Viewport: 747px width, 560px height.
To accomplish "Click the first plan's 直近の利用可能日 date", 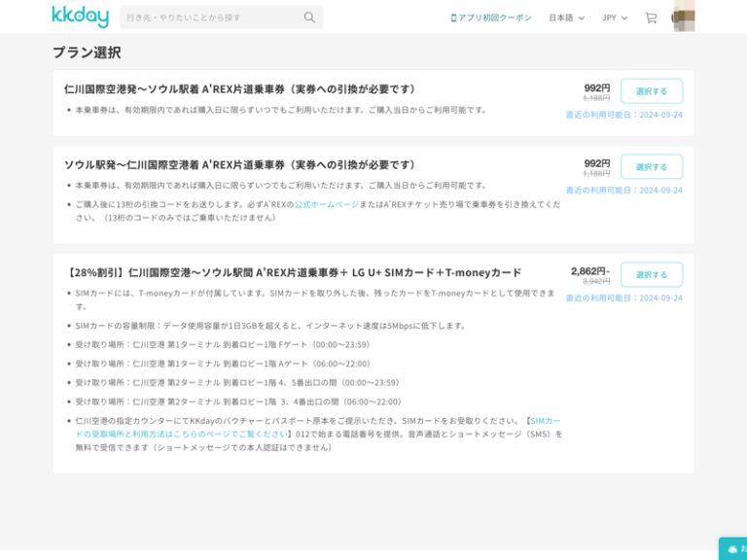I will point(623,115).
